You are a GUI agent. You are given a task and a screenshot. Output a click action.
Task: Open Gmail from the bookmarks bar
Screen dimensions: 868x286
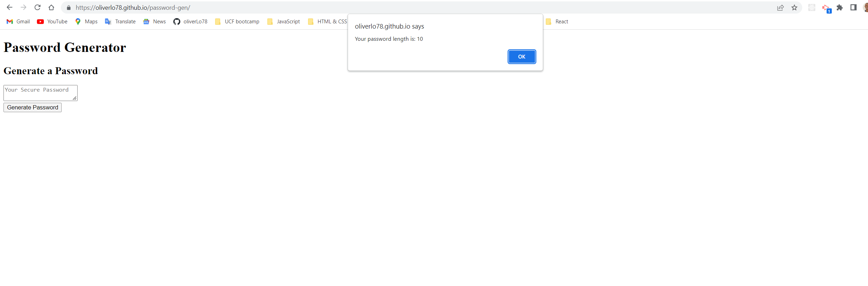point(17,21)
